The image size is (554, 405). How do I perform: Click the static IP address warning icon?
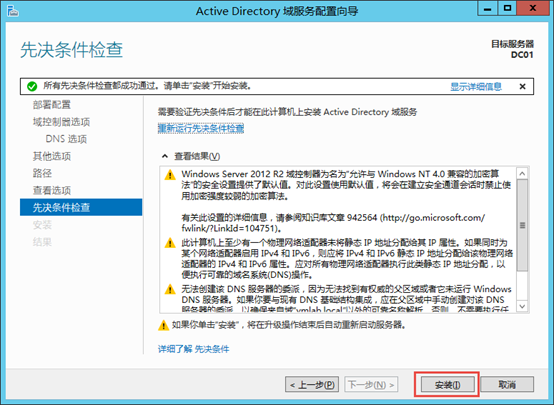pos(170,243)
